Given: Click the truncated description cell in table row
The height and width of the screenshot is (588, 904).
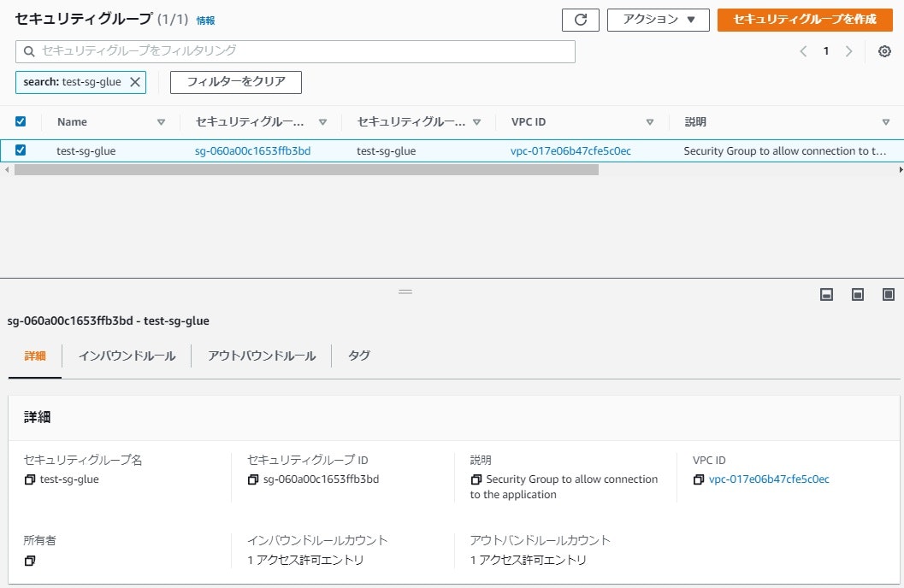Looking at the screenshot, I should 784,151.
